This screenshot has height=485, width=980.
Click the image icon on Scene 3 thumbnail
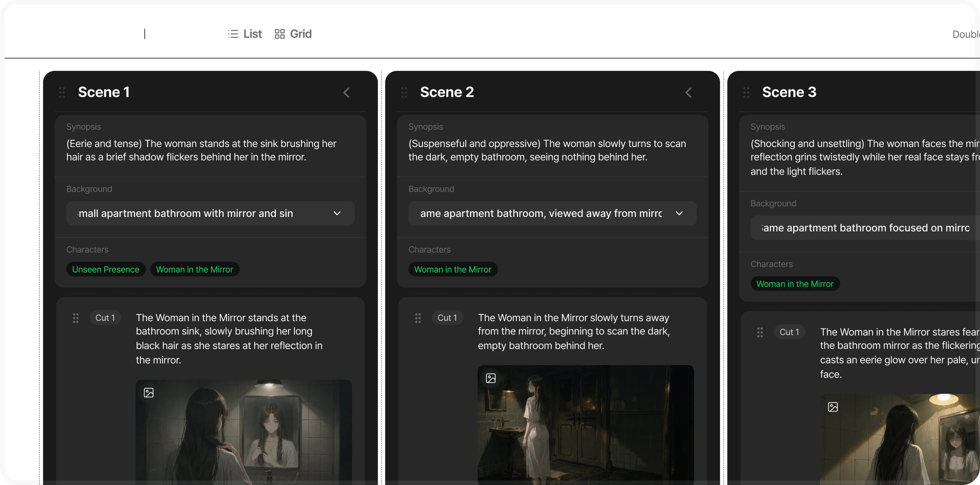point(833,407)
